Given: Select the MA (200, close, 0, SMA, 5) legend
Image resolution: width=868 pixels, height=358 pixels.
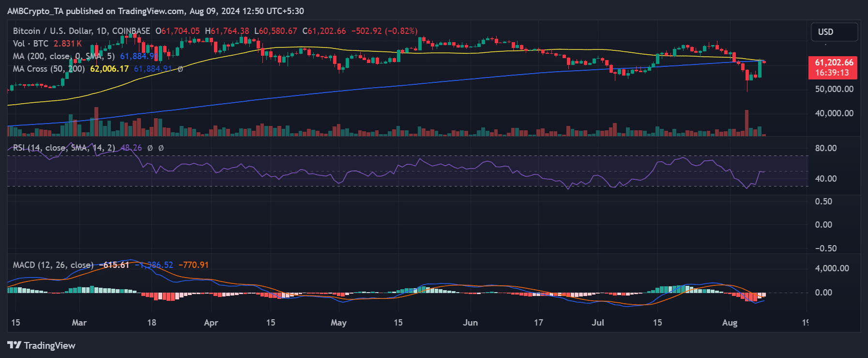Looking at the screenshot, I should click(x=64, y=56).
